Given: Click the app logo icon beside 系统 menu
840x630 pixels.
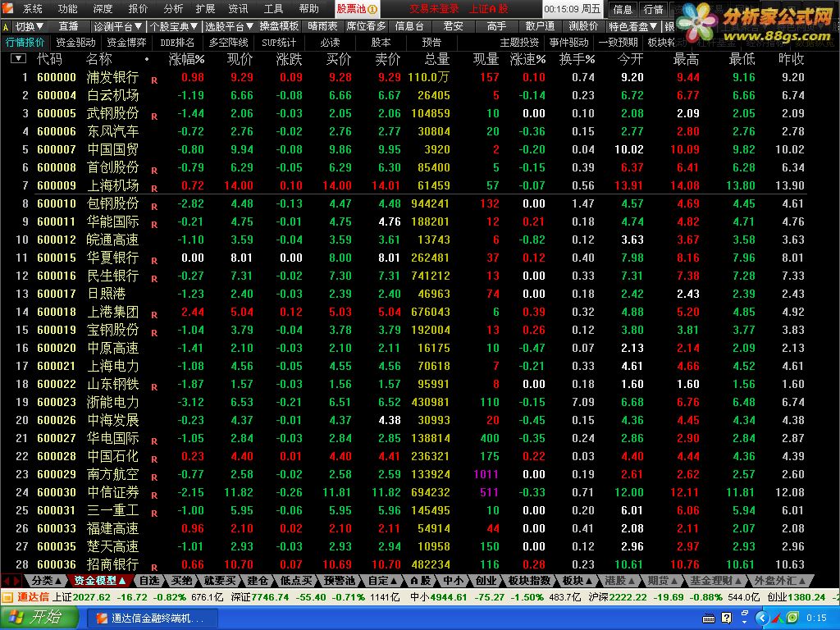Looking at the screenshot, I should tap(7, 8).
